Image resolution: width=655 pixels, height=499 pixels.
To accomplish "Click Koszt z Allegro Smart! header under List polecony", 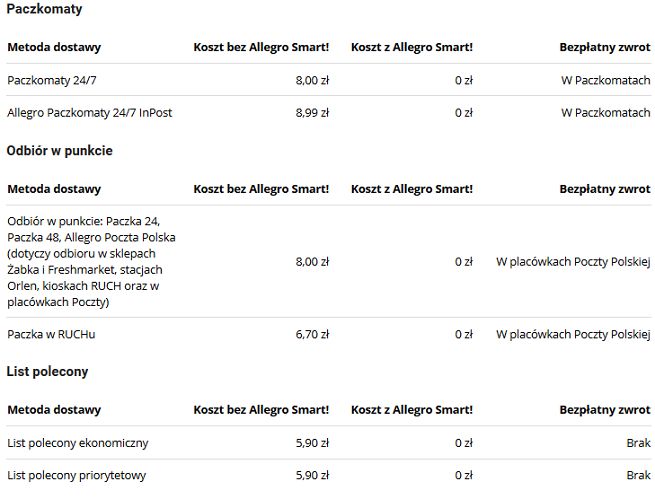I will [412, 410].
